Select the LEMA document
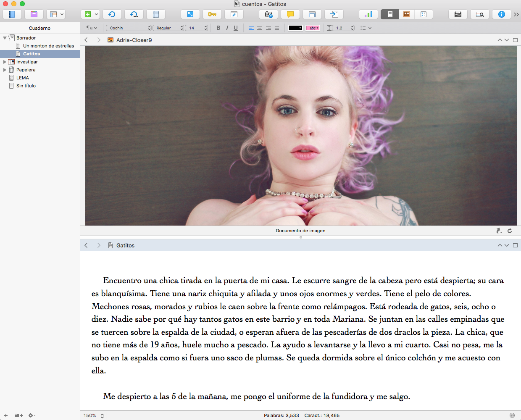The width and height of the screenshot is (521, 420). coord(23,78)
